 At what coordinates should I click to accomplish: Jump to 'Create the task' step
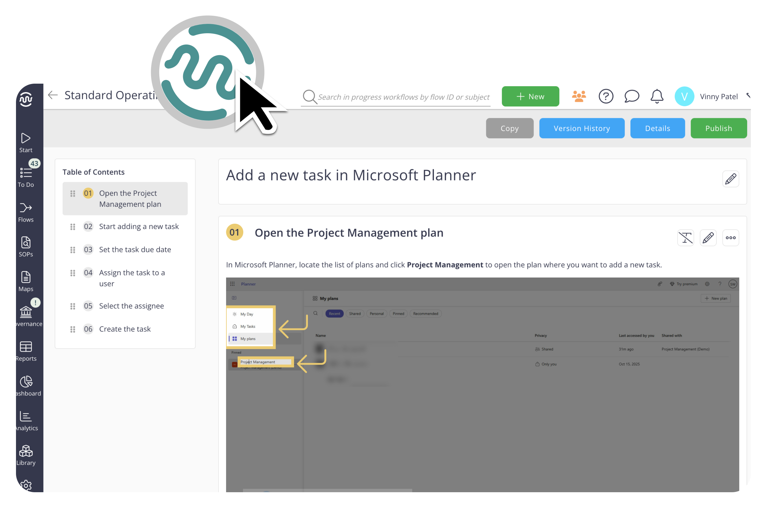click(125, 329)
